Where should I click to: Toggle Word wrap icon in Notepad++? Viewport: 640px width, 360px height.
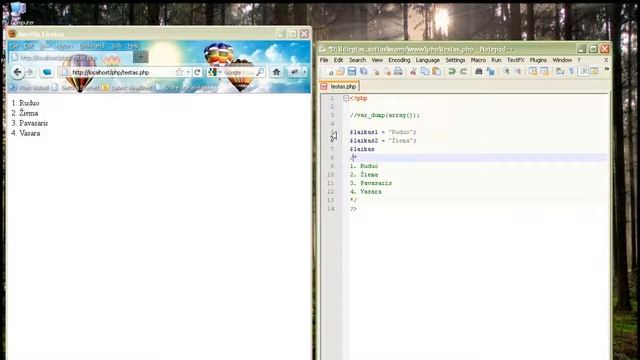click(560, 72)
